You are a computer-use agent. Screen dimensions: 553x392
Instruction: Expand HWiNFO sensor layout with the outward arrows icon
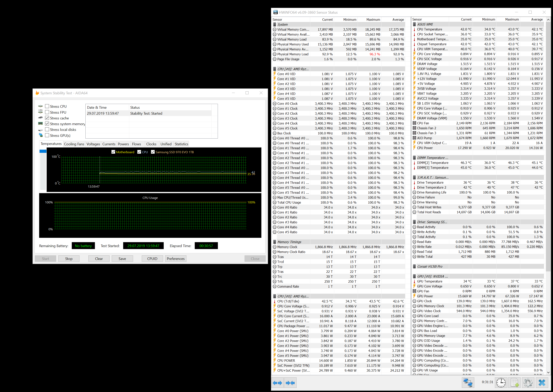coord(277,383)
